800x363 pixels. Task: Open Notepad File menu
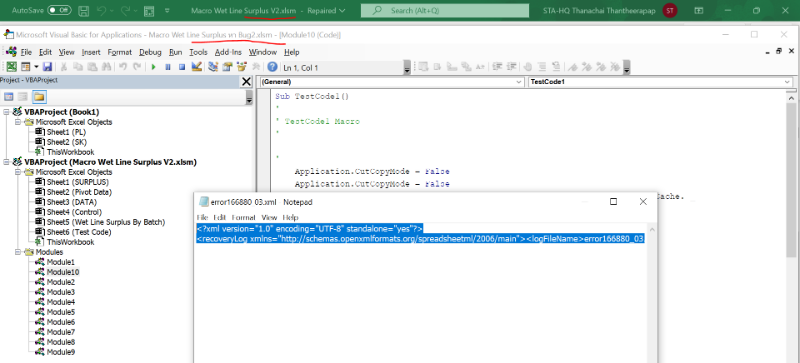[x=203, y=217]
